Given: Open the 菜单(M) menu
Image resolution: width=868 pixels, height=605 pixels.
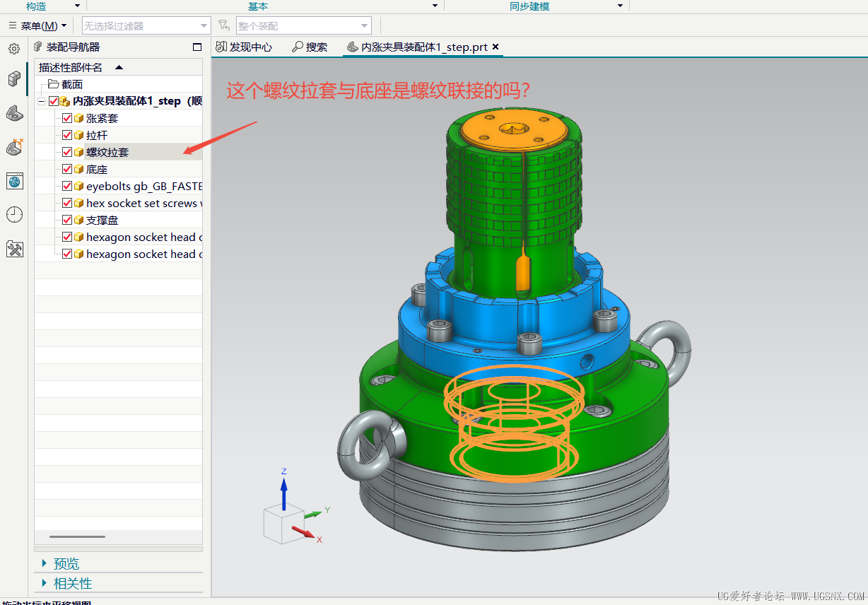Looking at the screenshot, I should click(x=38, y=26).
